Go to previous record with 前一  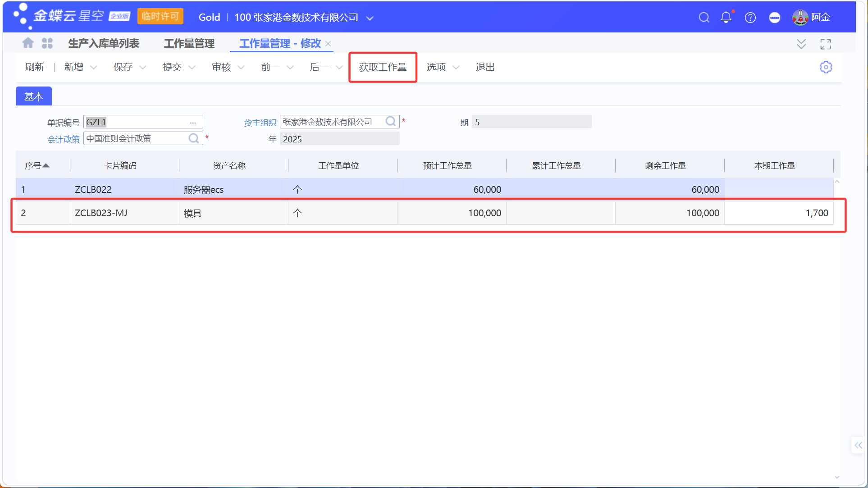270,67
